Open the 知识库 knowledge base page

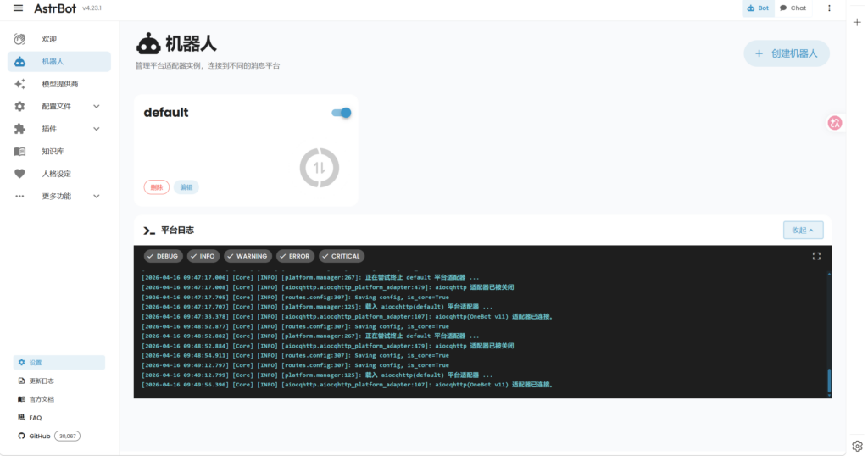(53, 152)
